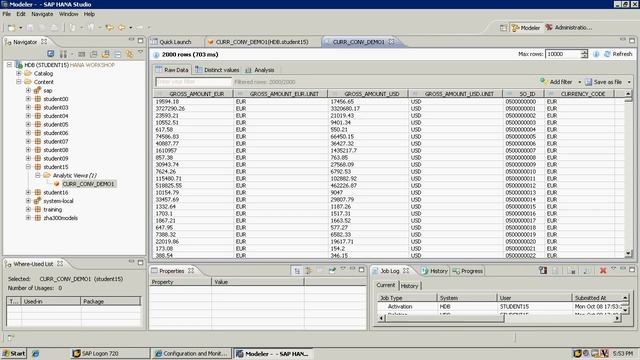The height and width of the screenshot is (360, 640).
Task: Click the Save as file button
Action: point(604,82)
